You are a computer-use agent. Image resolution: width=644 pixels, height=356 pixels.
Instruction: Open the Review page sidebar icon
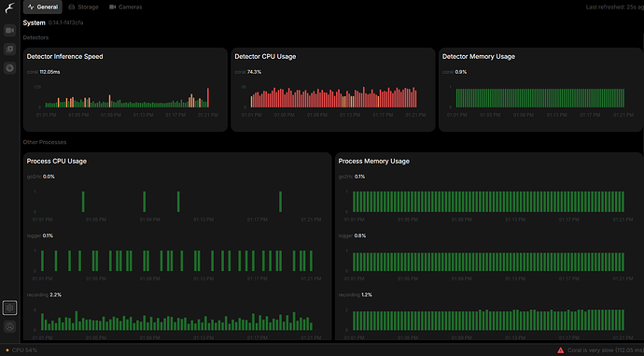pyautogui.click(x=10, y=50)
